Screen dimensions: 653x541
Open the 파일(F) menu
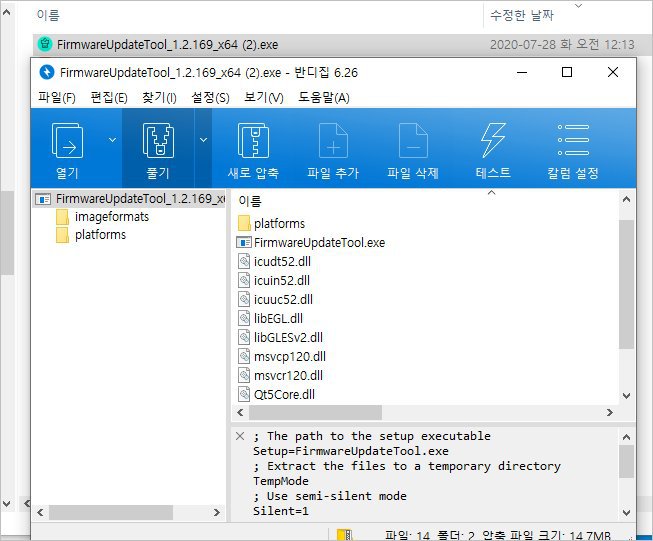pyautogui.click(x=56, y=97)
